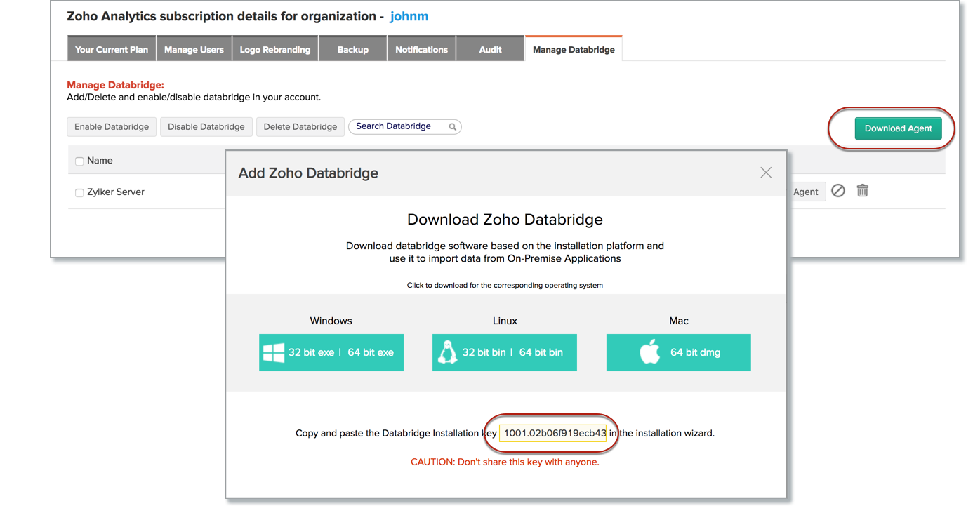Click the Windows logo icon

[x=273, y=352]
